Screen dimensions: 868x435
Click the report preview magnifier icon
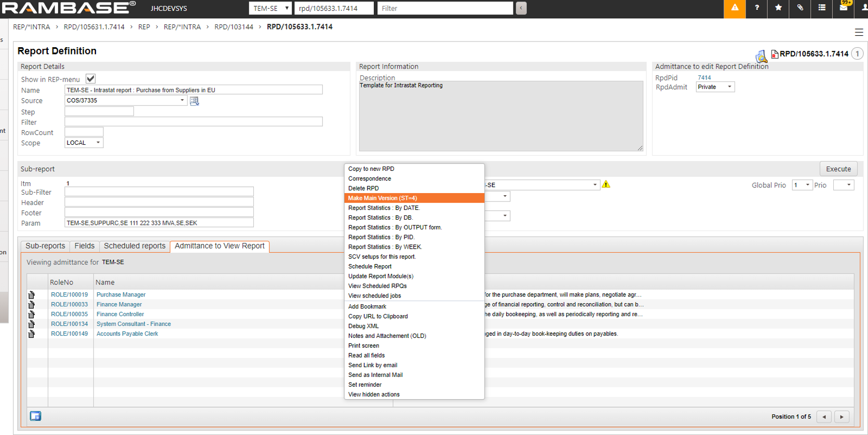click(761, 56)
